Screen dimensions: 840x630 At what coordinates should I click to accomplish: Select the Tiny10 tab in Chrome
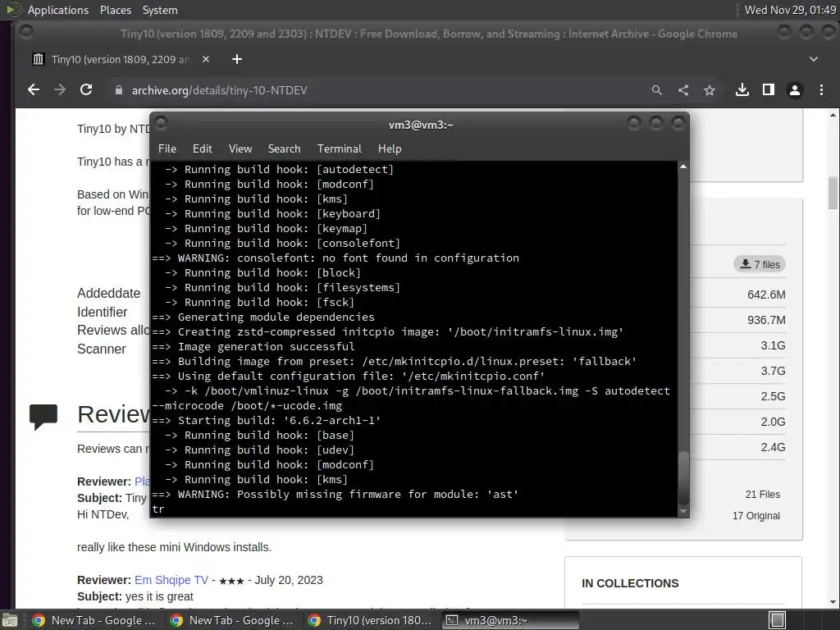[121, 59]
